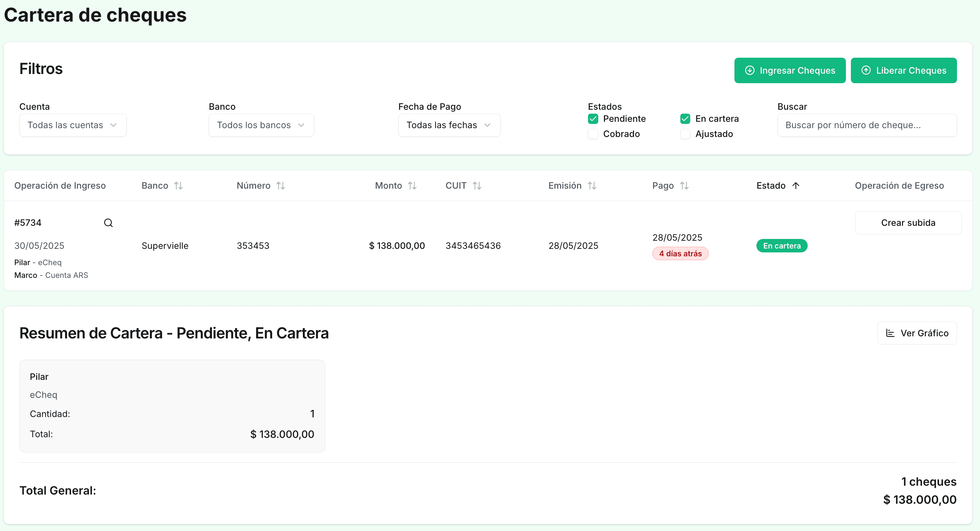980x531 pixels.
Task: Click the En cartera status badge
Action: click(782, 246)
